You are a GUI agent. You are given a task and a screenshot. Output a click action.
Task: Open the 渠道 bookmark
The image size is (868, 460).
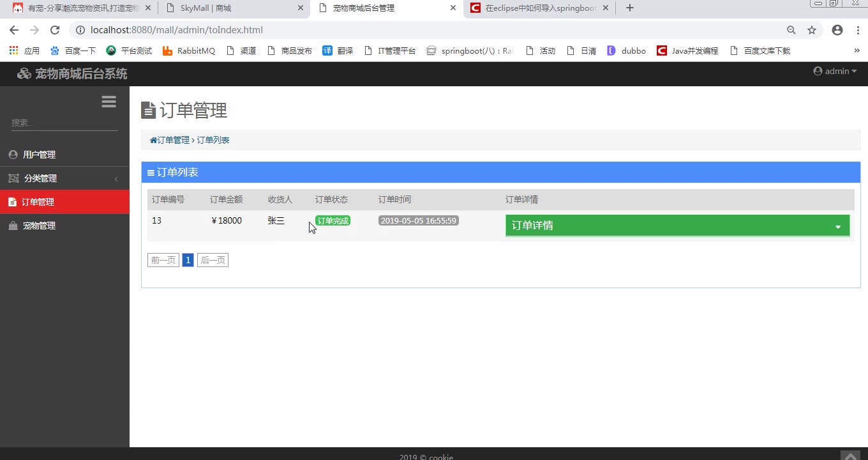coord(241,50)
